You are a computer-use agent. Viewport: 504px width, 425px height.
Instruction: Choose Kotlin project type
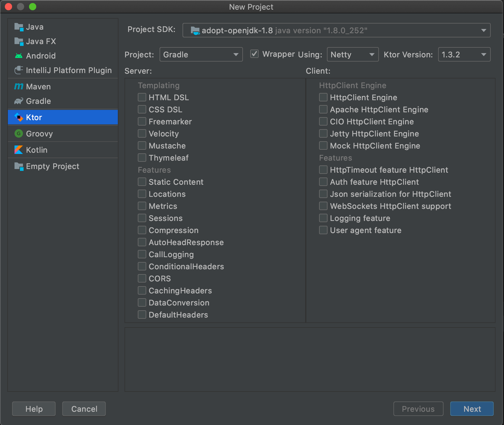point(63,150)
